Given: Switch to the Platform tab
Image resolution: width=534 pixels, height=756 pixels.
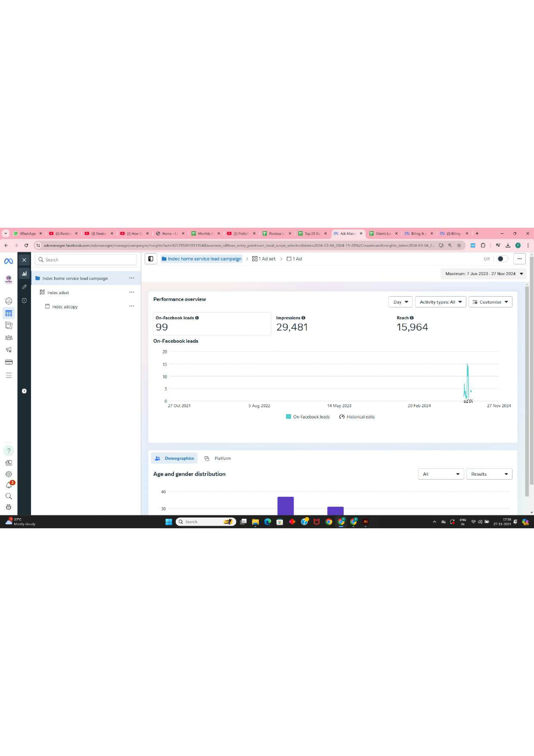Looking at the screenshot, I should click(x=218, y=458).
